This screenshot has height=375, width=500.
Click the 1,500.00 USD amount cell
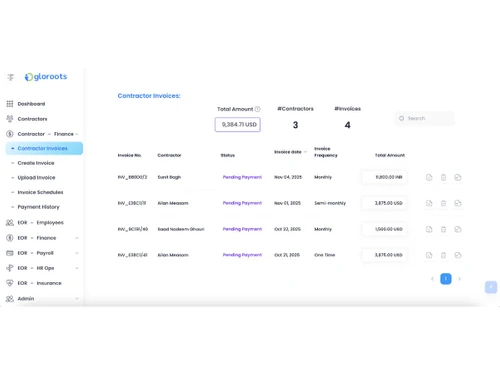click(x=384, y=229)
